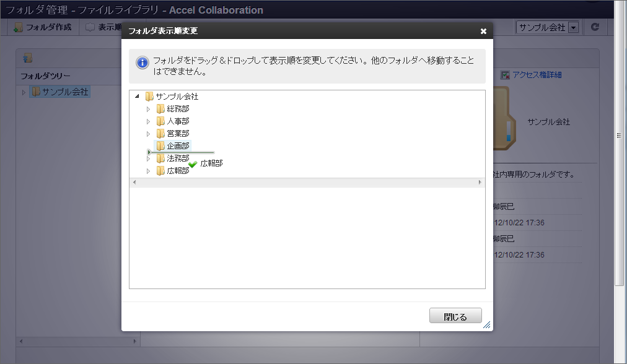Click the 表示順 toolbar icon
Image resolution: width=627 pixels, height=364 pixels.
[90, 27]
